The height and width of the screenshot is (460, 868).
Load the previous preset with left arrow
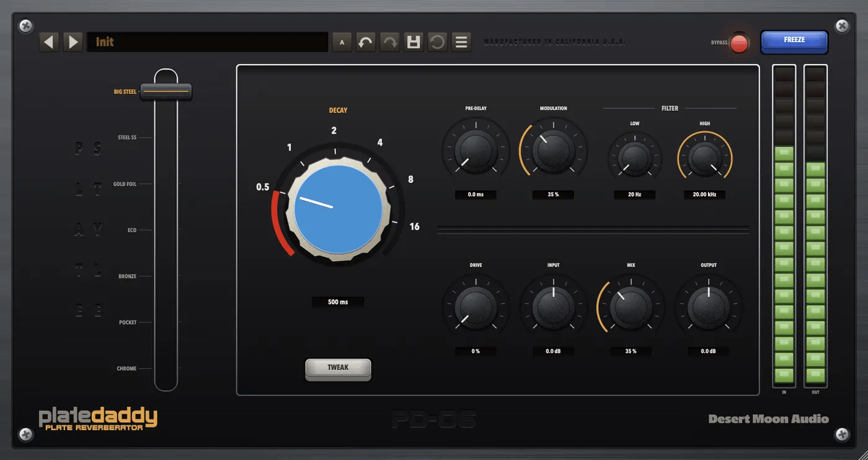coord(50,42)
